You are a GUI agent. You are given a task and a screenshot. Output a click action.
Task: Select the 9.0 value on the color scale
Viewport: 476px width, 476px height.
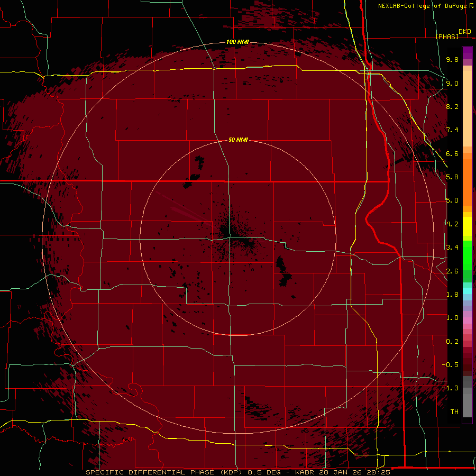click(x=452, y=83)
